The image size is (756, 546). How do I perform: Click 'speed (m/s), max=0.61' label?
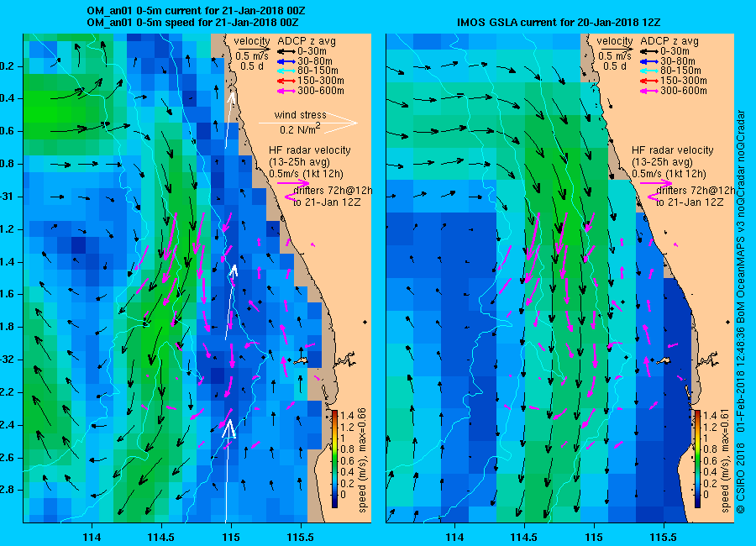(725, 459)
